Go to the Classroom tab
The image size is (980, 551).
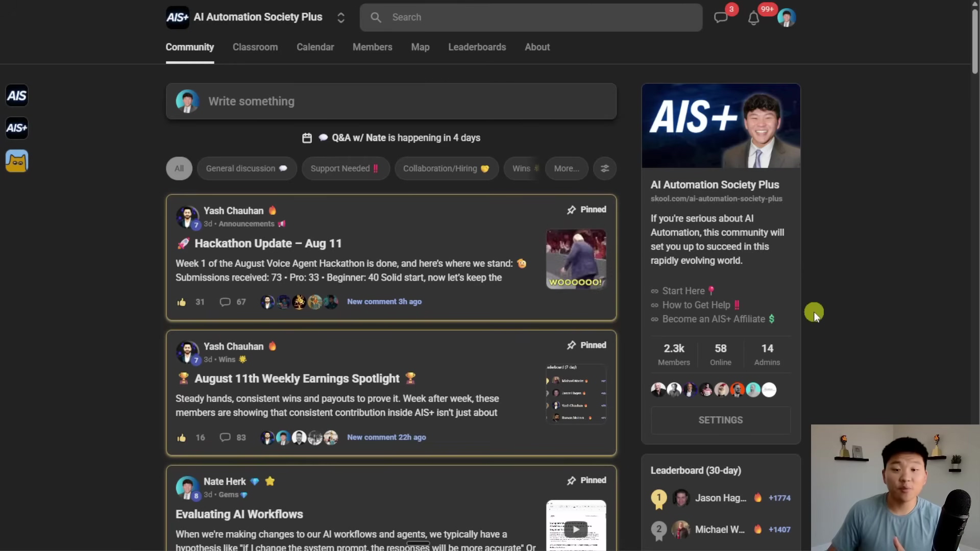[x=255, y=47]
